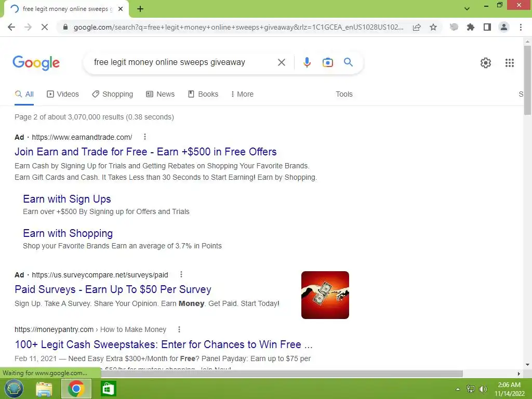The image size is (532, 399).
Task: Open the network tray icon
Action: 471,389
